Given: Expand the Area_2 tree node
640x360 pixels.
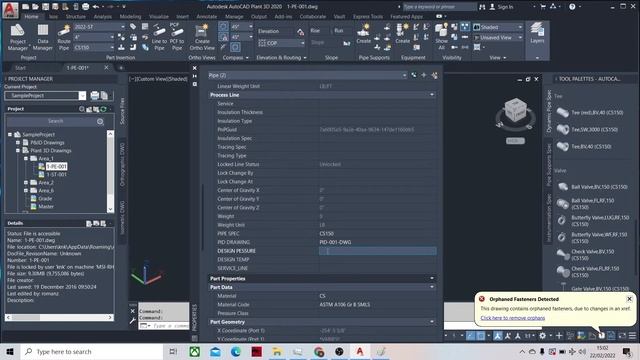Looking at the screenshot, I should pyautogui.click(x=26, y=182).
